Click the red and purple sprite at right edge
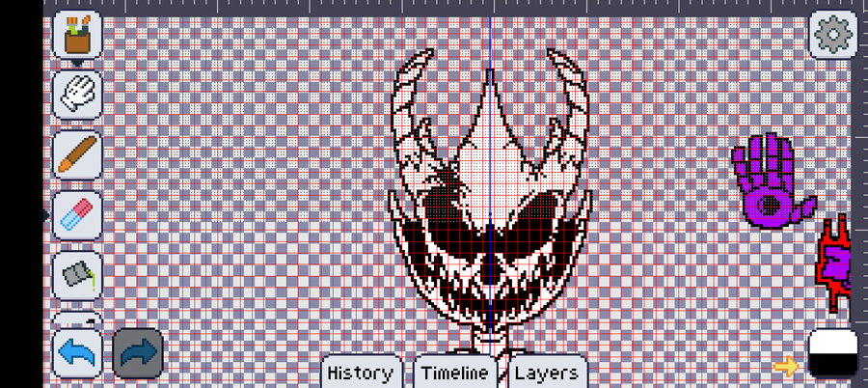Screen dimensions: 868x388 [834, 263]
